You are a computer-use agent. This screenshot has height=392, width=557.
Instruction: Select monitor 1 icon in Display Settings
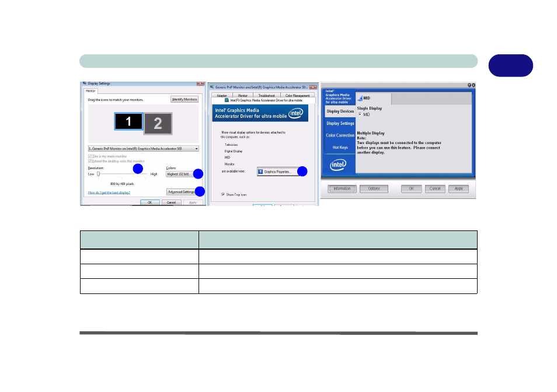click(128, 121)
